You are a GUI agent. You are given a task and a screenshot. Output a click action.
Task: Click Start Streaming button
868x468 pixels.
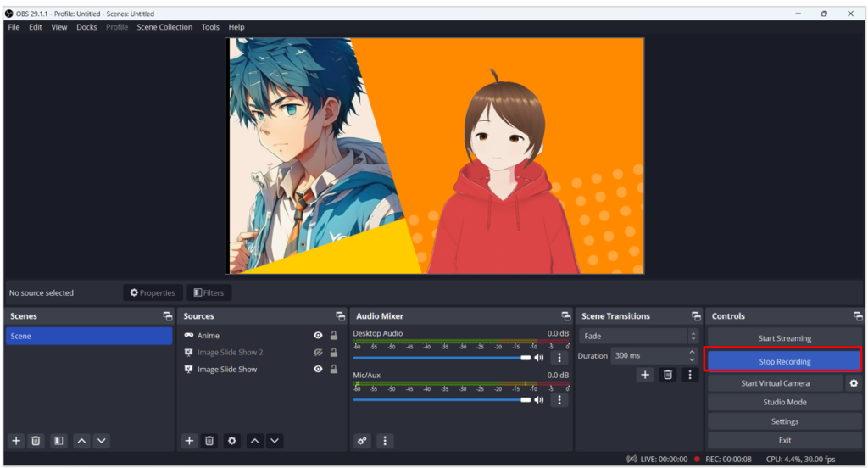point(784,338)
